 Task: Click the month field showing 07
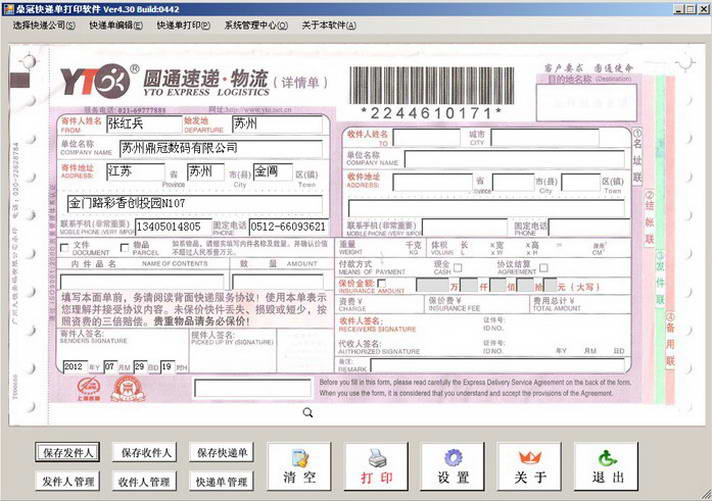(110, 367)
